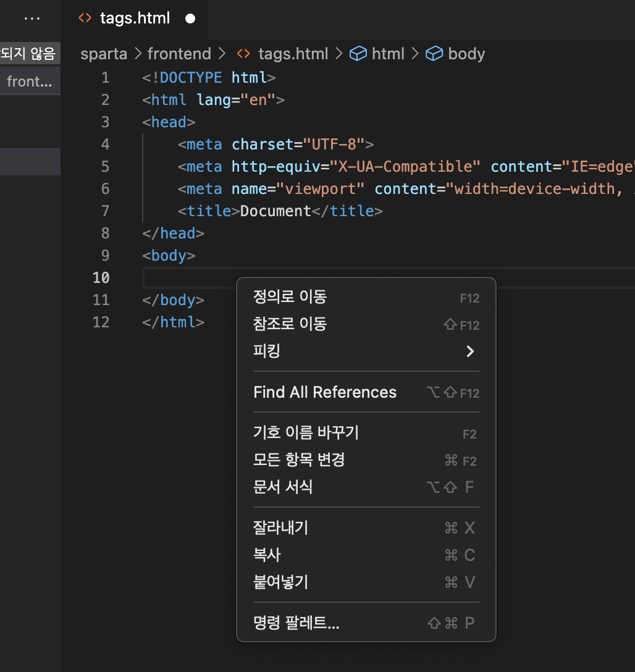This screenshot has width=635, height=672.
Task: Click the frontend breadcrumb folder
Action: coord(179,54)
